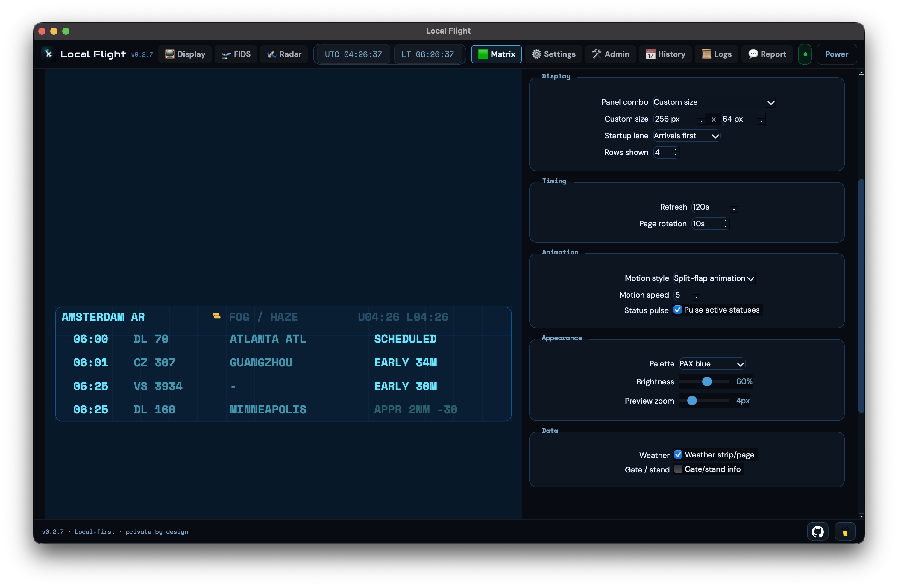Click the DL 160 flight number
This screenshot has width=898, height=588.
tap(154, 410)
